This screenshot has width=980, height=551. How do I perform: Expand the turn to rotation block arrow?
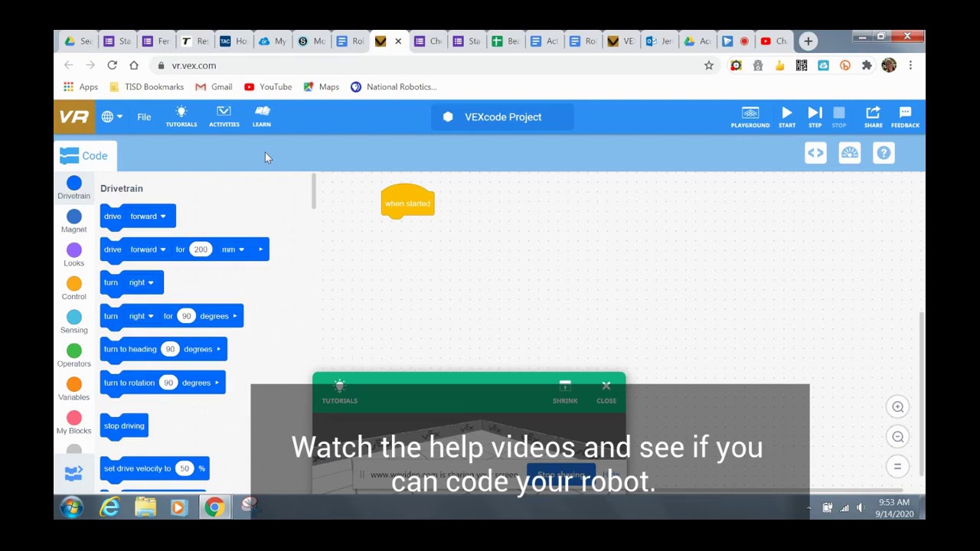click(217, 383)
